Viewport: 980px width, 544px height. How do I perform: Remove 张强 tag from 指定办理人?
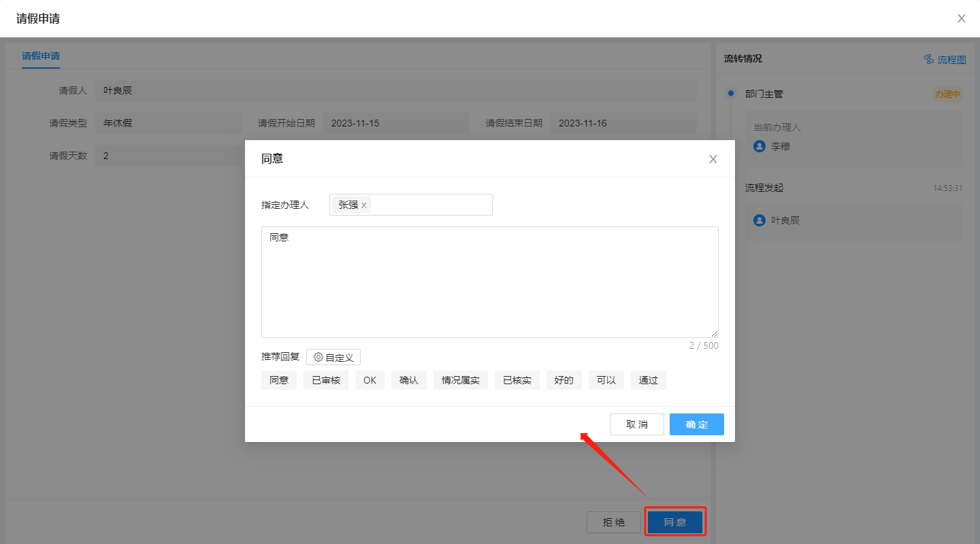[x=364, y=205]
